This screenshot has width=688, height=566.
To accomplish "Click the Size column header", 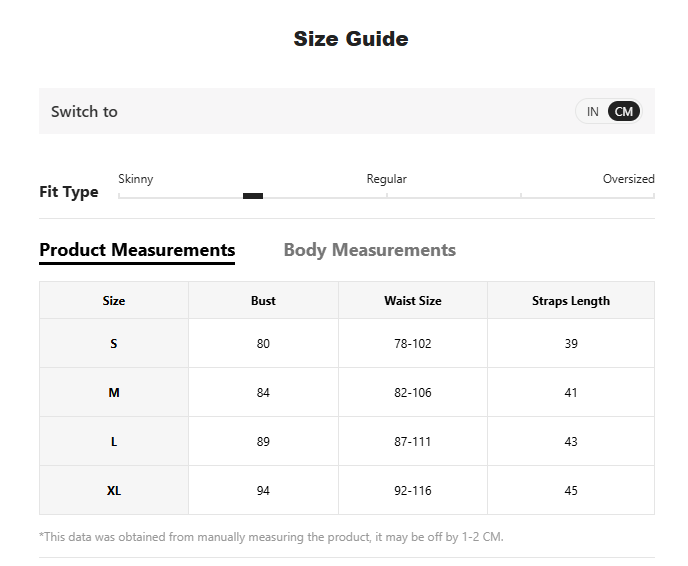I will (114, 301).
